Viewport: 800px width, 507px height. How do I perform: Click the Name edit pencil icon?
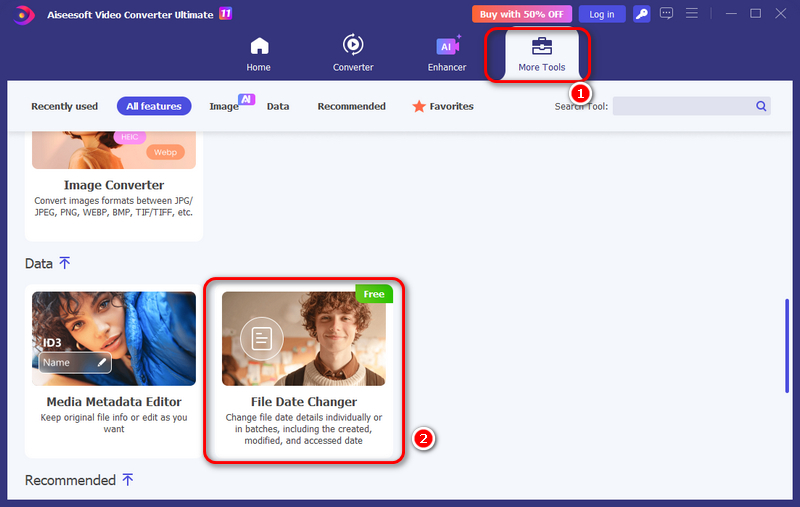[x=102, y=362]
